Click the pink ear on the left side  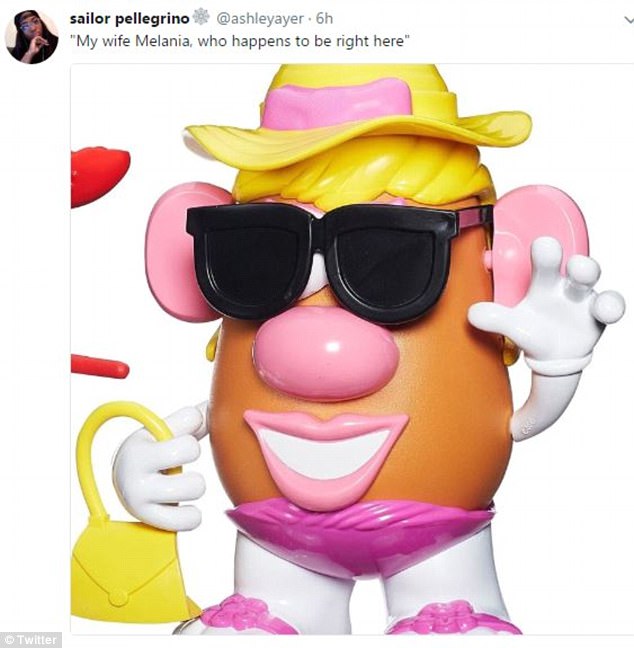coord(181,251)
